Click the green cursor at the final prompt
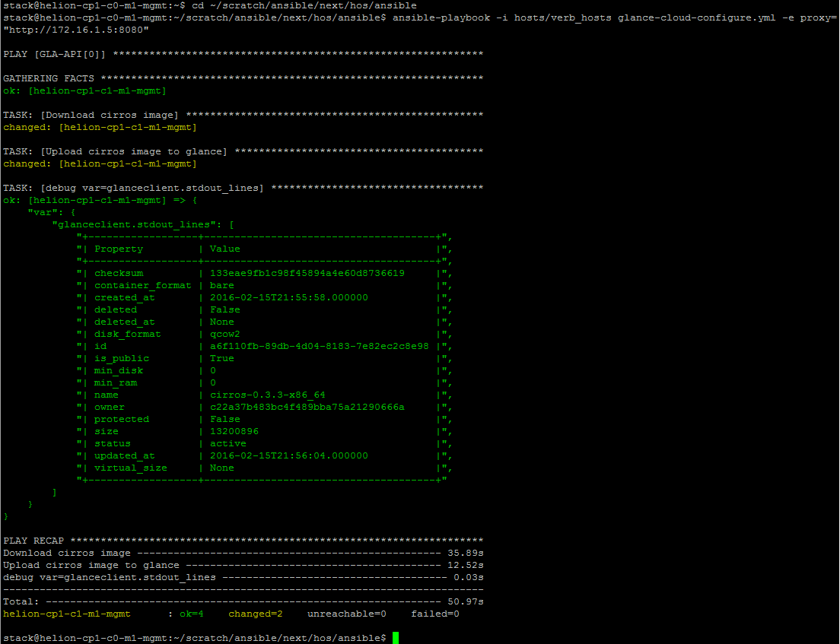This screenshot has width=840, height=644. [396, 638]
